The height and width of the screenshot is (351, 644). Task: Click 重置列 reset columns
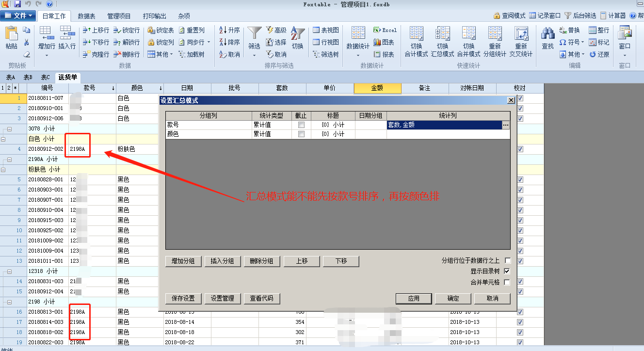192,30
